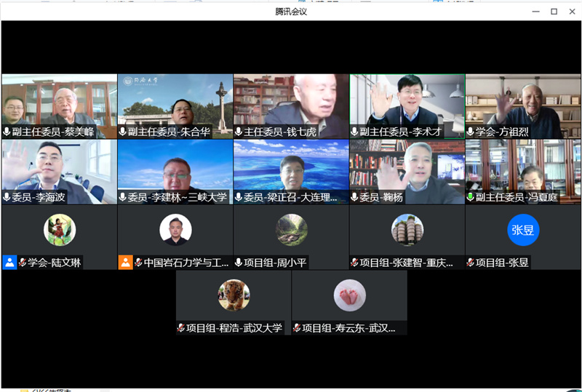The image size is (582, 392).
Task: Click the microphone icon next to 委员-李海波
Action: pyautogui.click(x=7, y=197)
